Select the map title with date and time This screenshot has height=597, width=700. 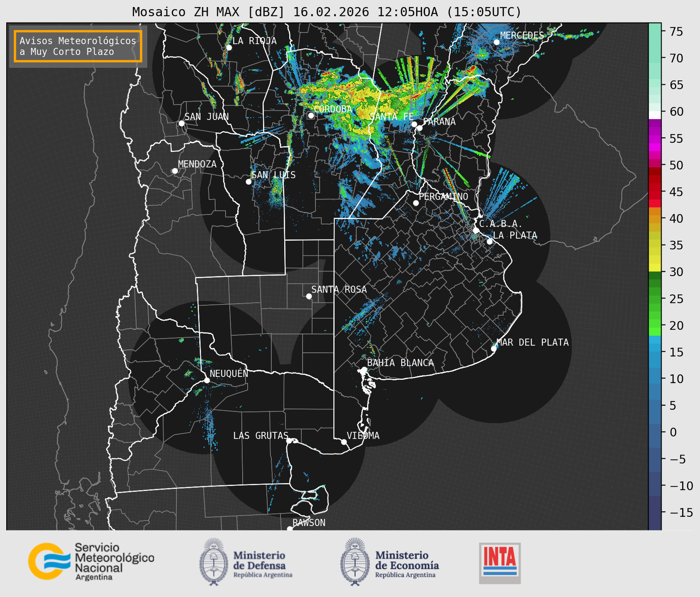(x=327, y=12)
